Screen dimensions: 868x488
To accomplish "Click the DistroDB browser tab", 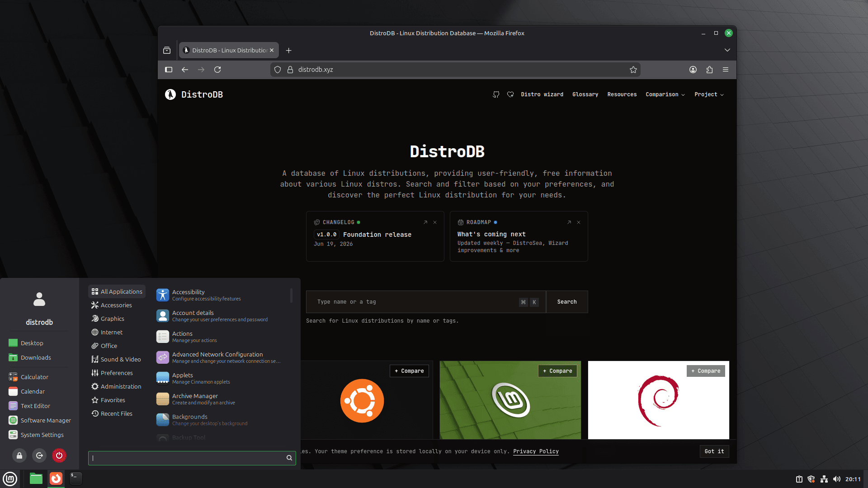I will point(229,50).
